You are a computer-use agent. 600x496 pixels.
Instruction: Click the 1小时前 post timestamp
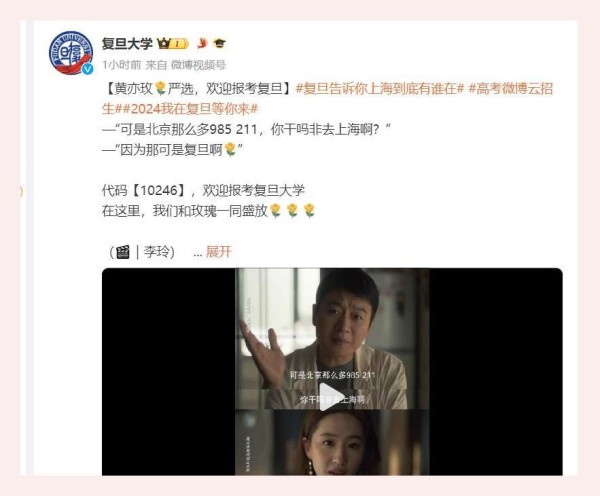point(122,65)
